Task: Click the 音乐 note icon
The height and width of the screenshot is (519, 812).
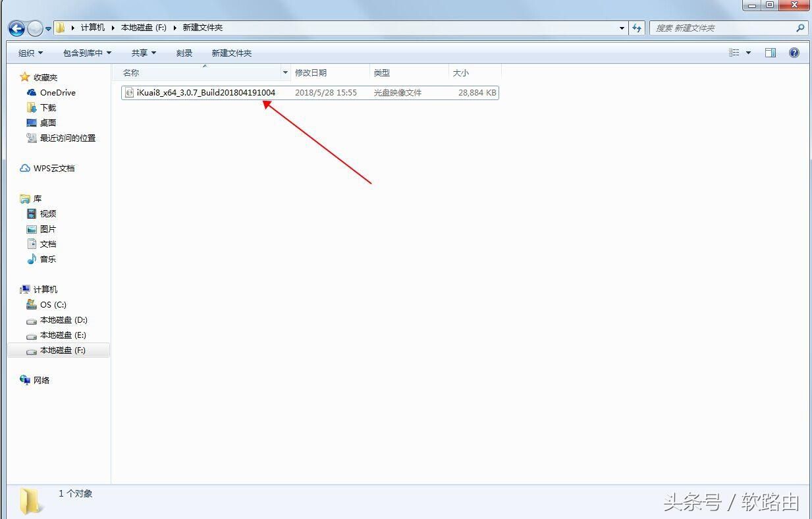Action: point(32,259)
